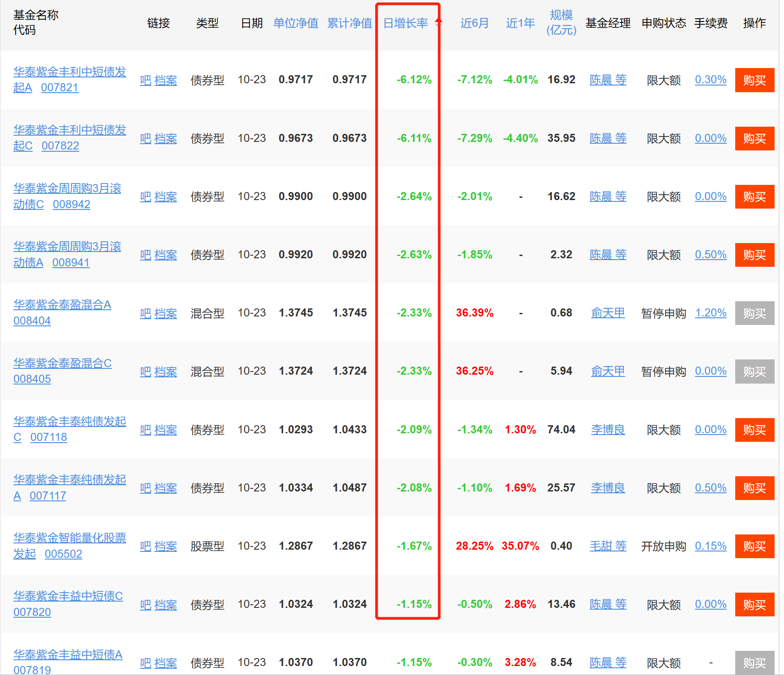View 档案 for fund 007118
Image resolution: width=784 pixels, height=675 pixels.
tap(166, 430)
